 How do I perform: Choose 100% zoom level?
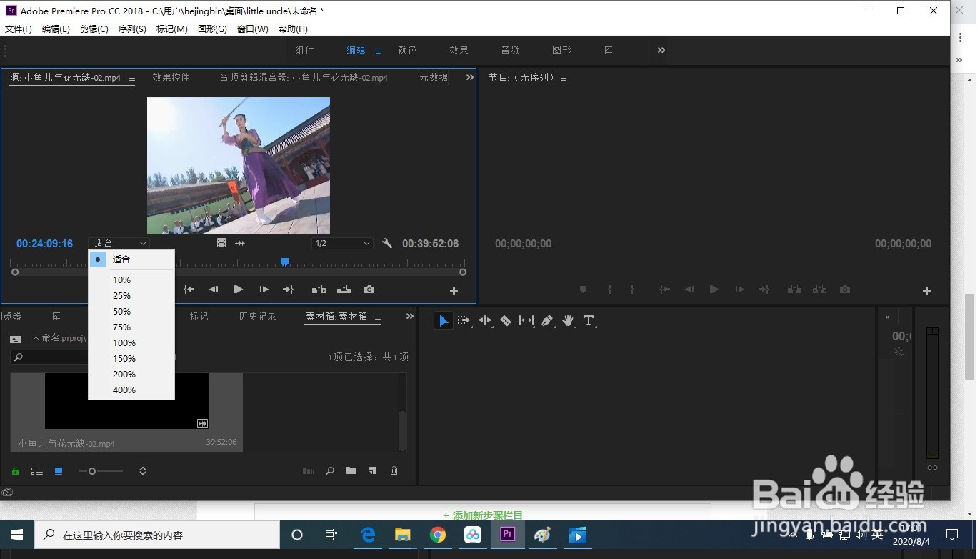coord(131,343)
